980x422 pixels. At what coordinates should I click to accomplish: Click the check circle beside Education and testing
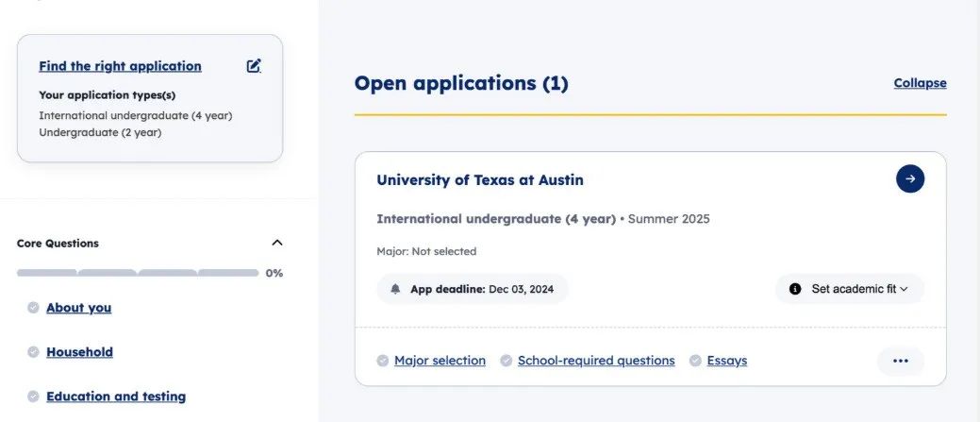pos(33,397)
